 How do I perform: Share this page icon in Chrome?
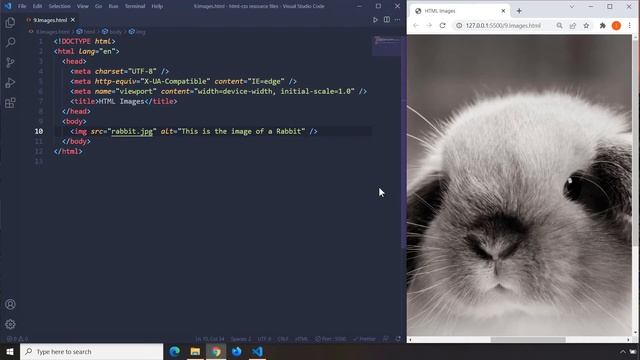pos(573,25)
